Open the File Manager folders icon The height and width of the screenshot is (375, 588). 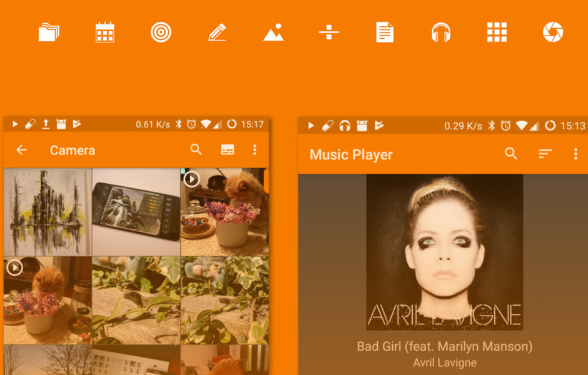[x=49, y=32]
